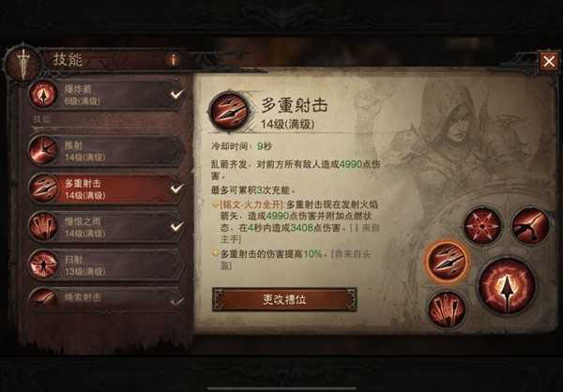Select the bottom arrows-rain skill slot icon
This screenshot has width=563, height=392.
click(447, 309)
